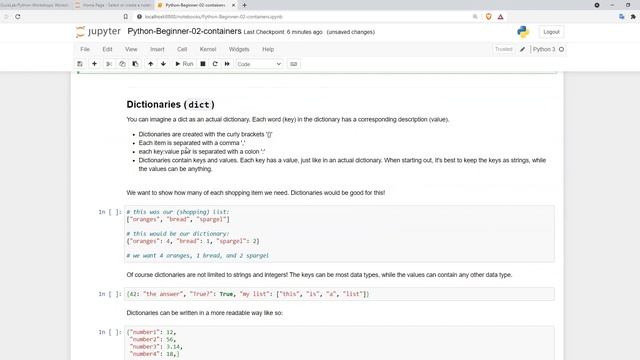Open the Cell menu

click(x=182, y=49)
